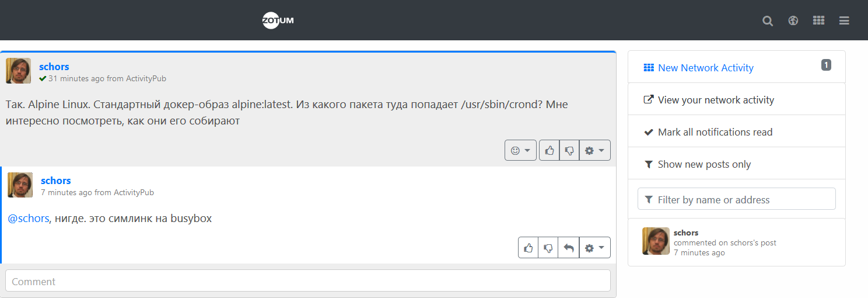Reply to the busybox comment
Image resolution: width=868 pixels, height=298 pixels.
point(569,248)
